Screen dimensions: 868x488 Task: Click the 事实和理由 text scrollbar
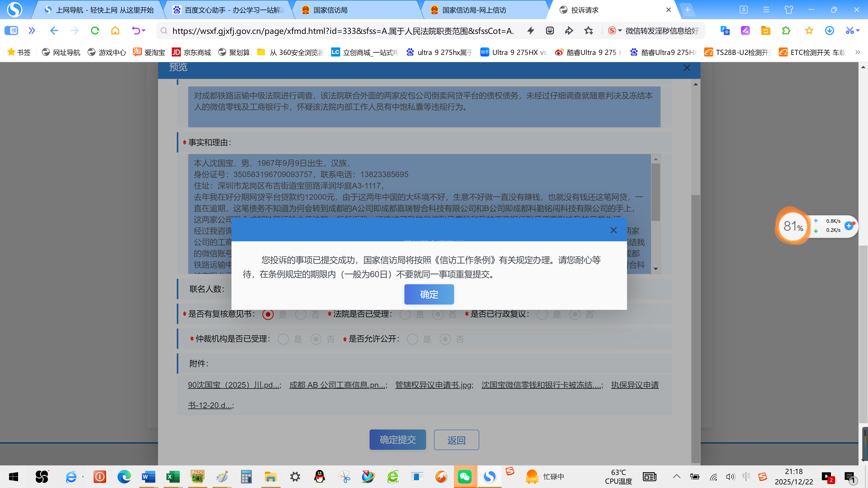pos(655,192)
